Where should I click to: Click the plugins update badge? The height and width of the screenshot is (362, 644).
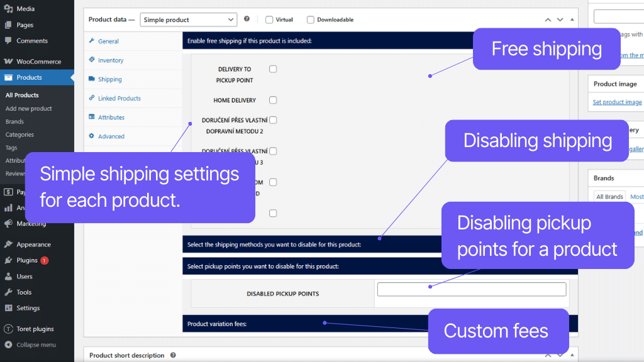click(45, 260)
